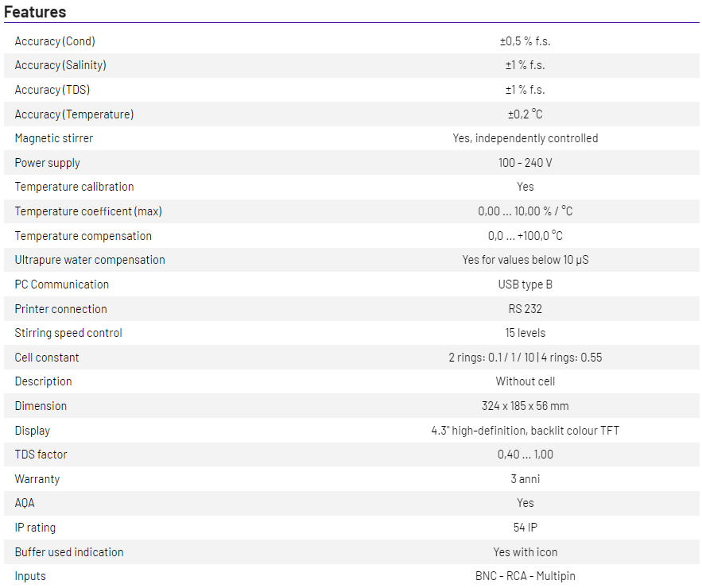
Task: Select the Accuracy (Salinity) label
Action: [60, 65]
